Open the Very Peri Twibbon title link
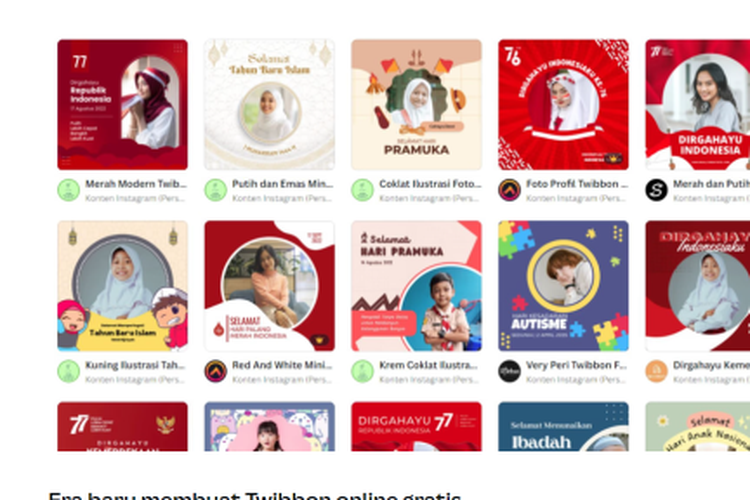Screen dimensions: 750x500 point(576,365)
